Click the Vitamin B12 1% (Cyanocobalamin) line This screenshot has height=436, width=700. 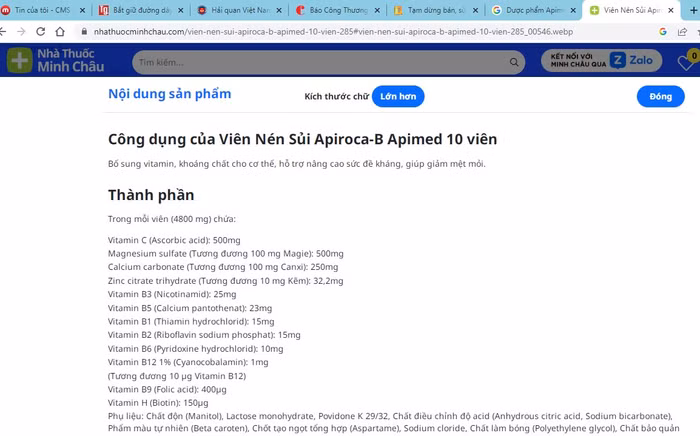click(x=188, y=362)
